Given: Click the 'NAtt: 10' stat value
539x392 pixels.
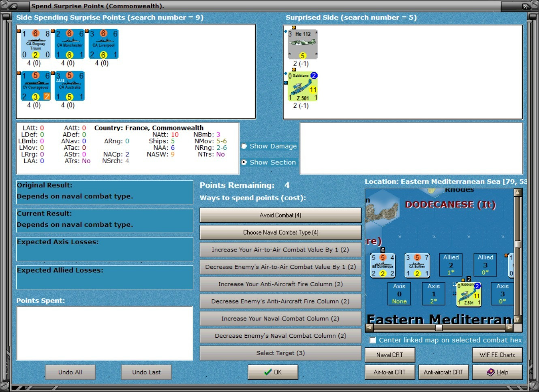Looking at the screenshot, I should pos(165,134).
